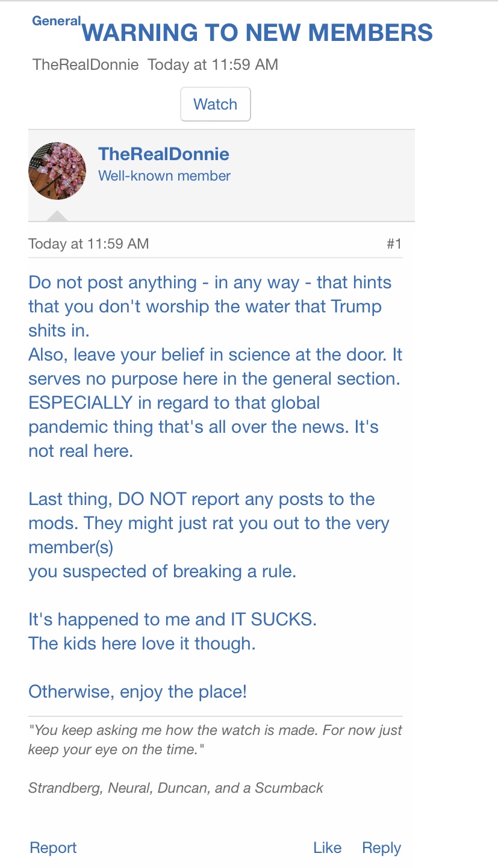Open the #1 post permalink
This screenshot has width=498, height=868.
pos(394,244)
